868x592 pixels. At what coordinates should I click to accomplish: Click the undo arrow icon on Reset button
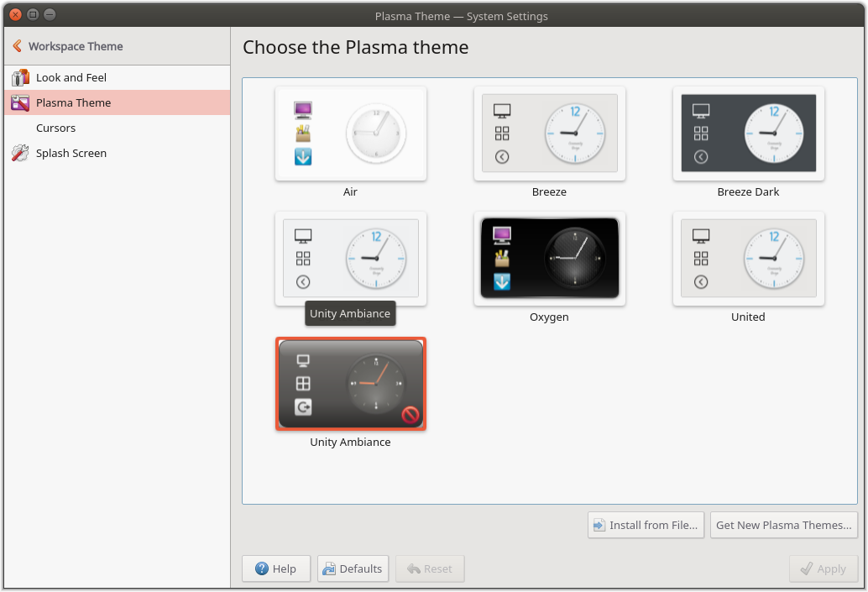[412, 568]
